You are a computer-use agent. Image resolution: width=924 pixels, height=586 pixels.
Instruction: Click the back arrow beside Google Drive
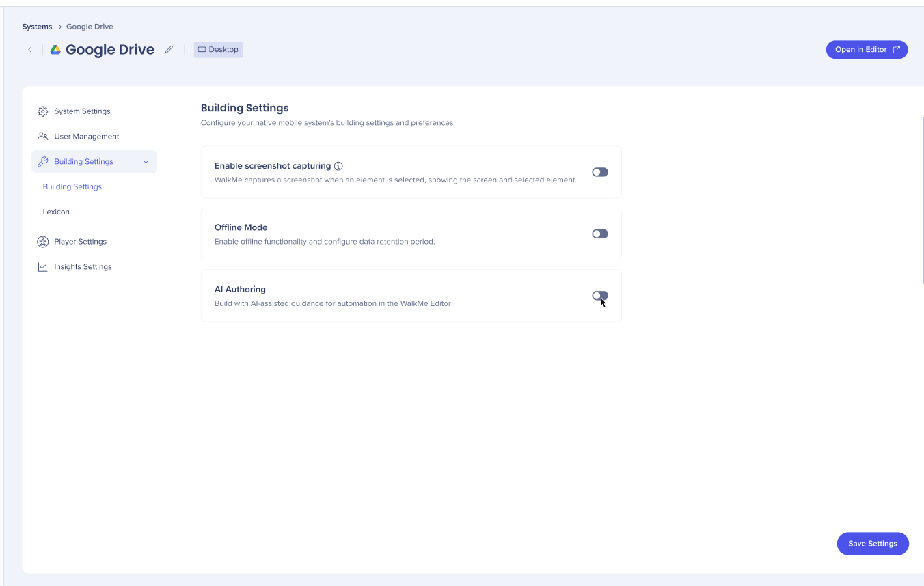point(29,50)
